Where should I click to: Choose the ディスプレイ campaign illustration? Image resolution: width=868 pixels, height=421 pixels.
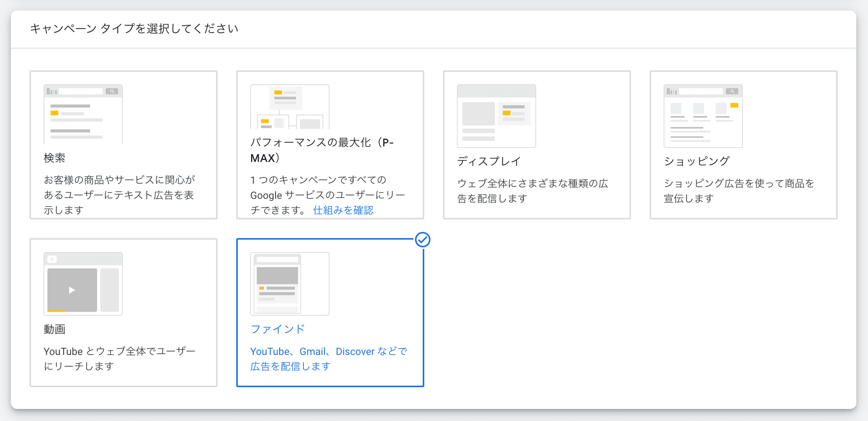tap(497, 116)
